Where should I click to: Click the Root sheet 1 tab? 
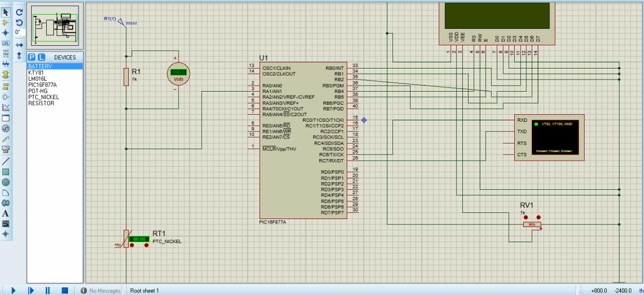click(x=145, y=290)
